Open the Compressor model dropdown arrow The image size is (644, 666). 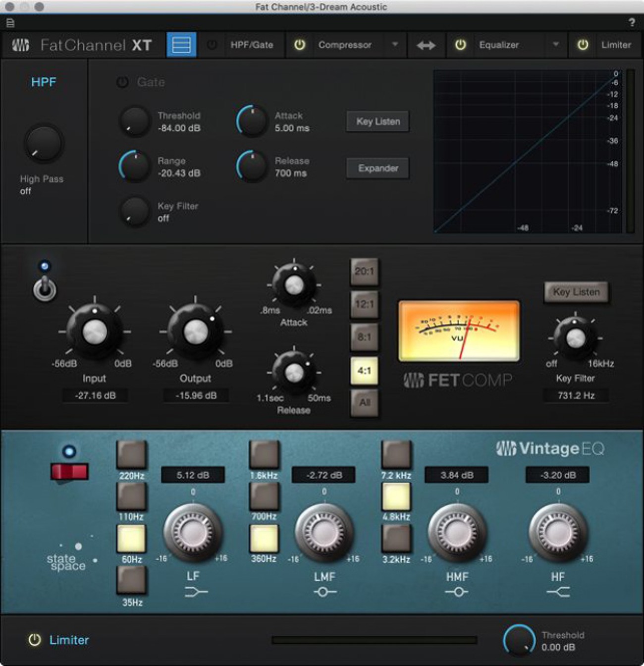click(395, 45)
